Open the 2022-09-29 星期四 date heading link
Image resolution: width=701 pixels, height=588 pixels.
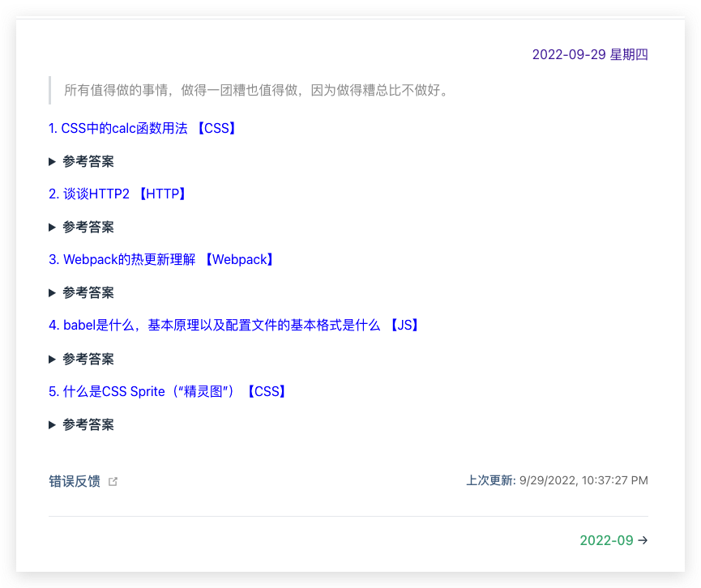(x=589, y=55)
